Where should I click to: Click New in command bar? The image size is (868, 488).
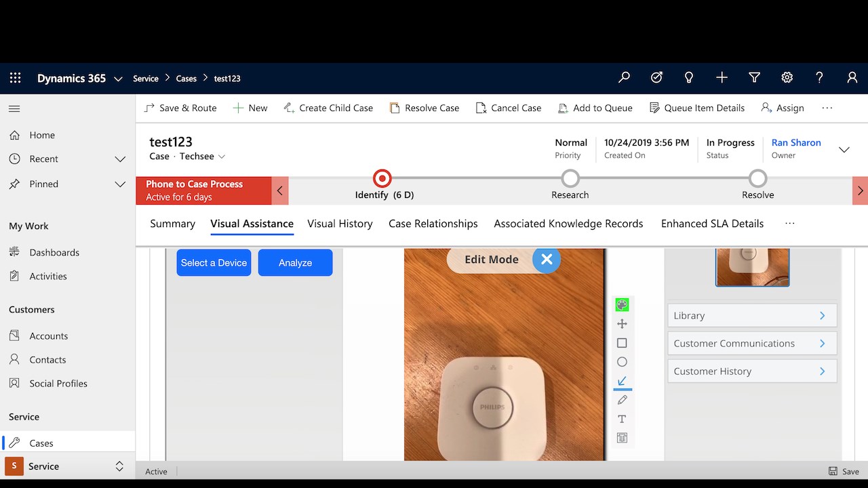coord(250,108)
